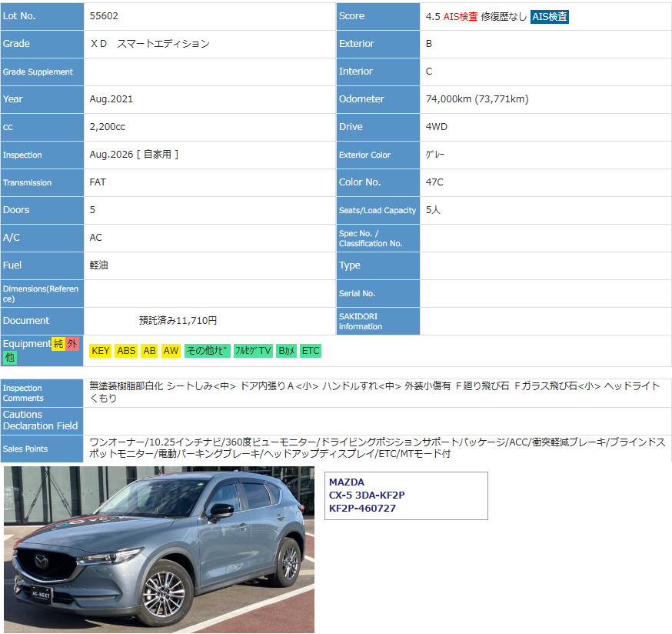Click the AB airbag equipment tag

tap(149, 351)
